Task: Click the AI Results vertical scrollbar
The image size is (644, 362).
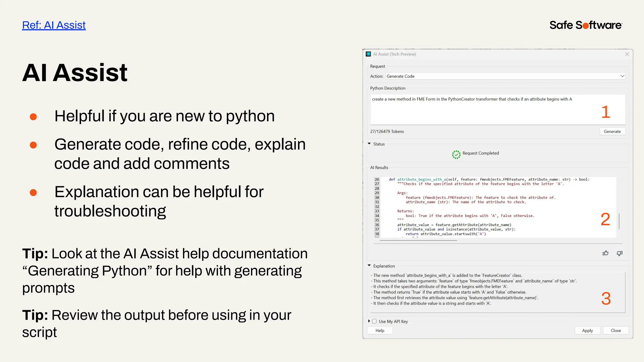Action: pos(619,221)
